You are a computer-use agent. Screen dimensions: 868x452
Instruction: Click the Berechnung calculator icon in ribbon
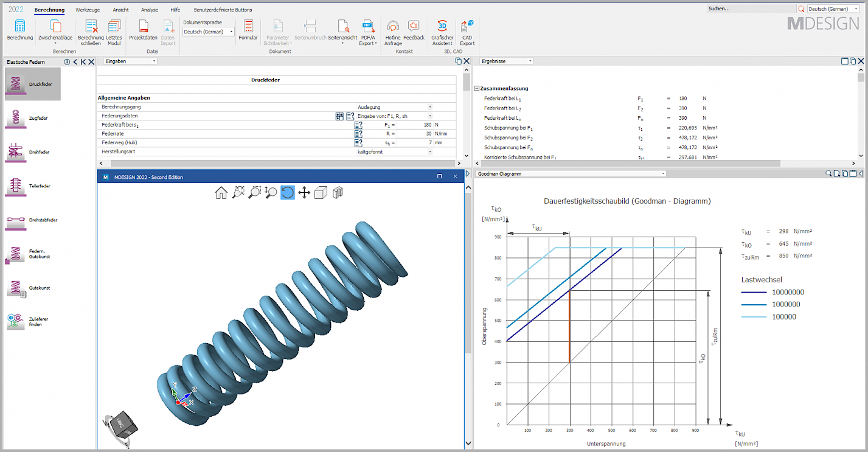coord(20,30)
